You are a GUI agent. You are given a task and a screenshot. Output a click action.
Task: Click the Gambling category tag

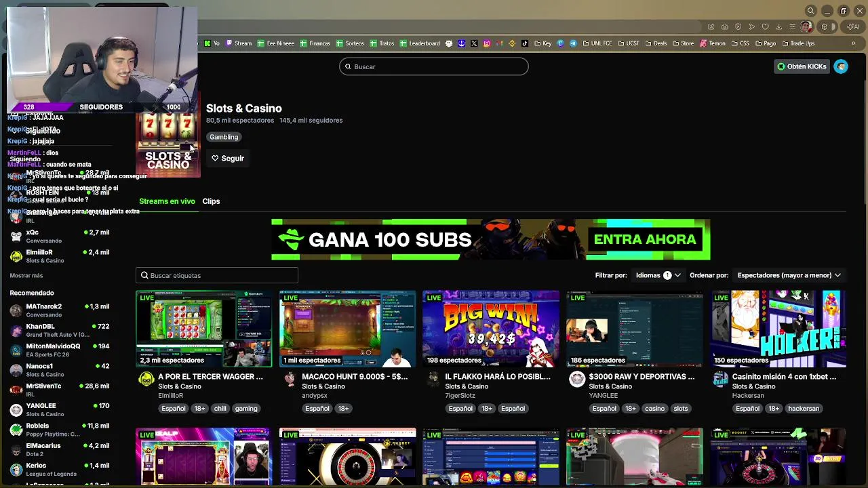click(x=224, y=137)
